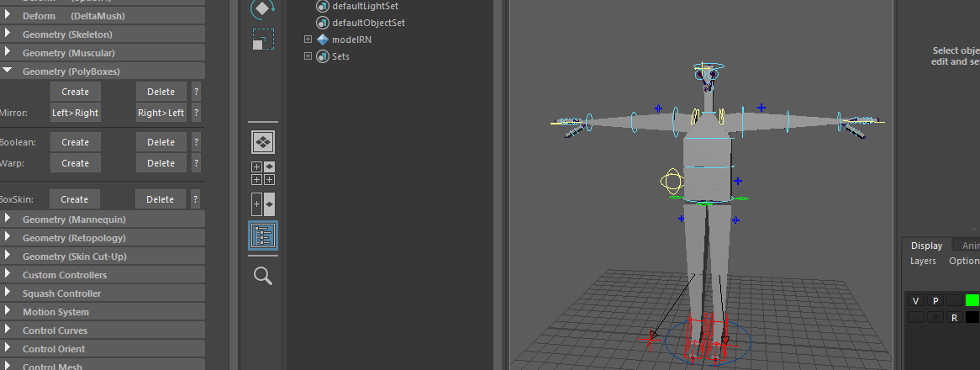Click the modelRN reference node icon

click(323, 40)
